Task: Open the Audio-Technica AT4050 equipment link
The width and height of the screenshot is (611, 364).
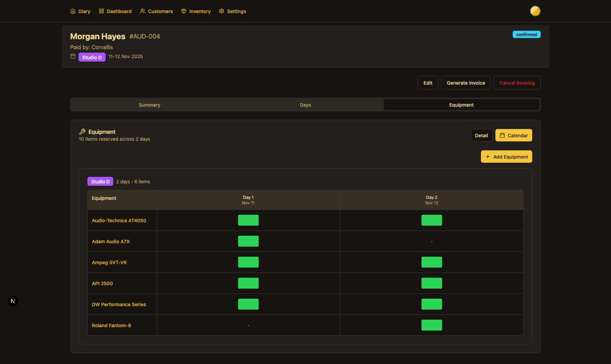Action: 119,221
